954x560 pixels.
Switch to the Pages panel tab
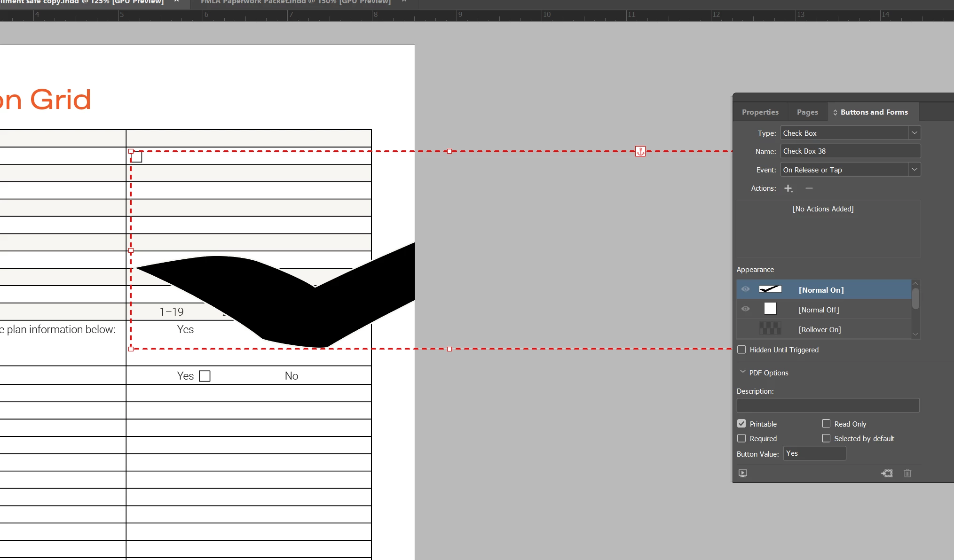click(807, 112)
